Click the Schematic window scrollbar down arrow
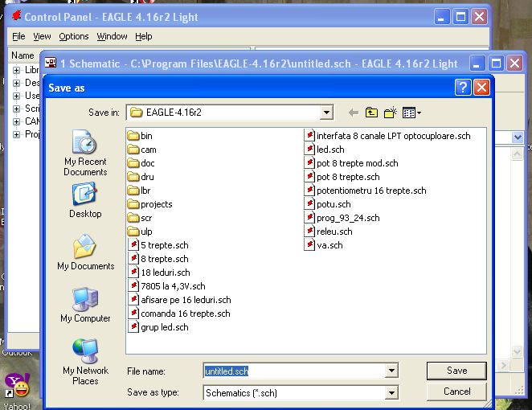 (517, 351)
